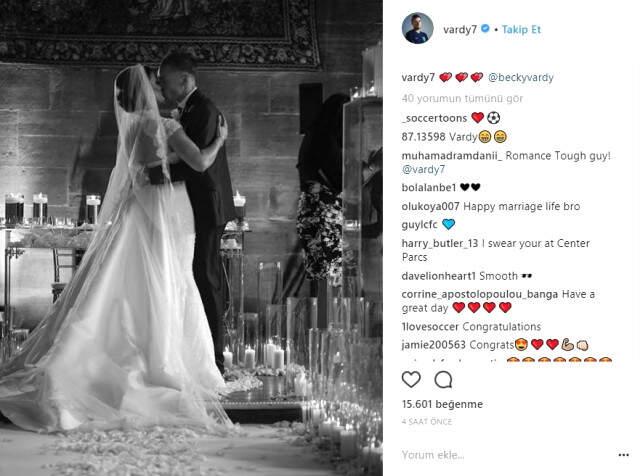Open jamie200563 commenter profile

click(x=433, y=345)
